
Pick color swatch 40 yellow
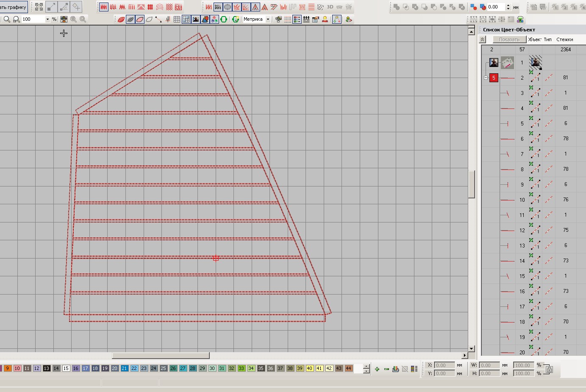pos(310,368)
